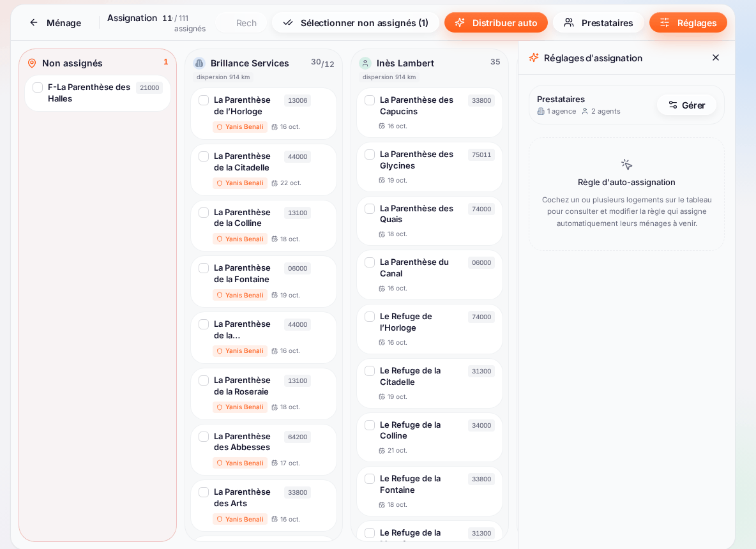Click Sélectionner non assignés (1)
Viewport: 756px width, 549px height.
pos(356,22)
